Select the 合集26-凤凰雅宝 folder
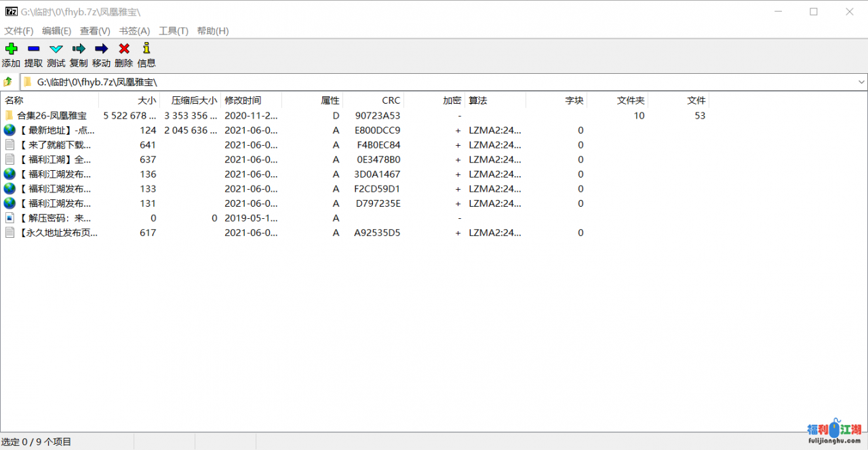The width and height of the screenshot is (868, 450). (x=52, y=116)
